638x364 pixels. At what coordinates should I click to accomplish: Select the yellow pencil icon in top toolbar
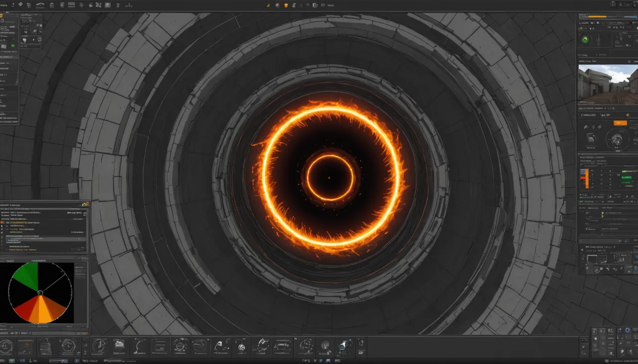269,5
